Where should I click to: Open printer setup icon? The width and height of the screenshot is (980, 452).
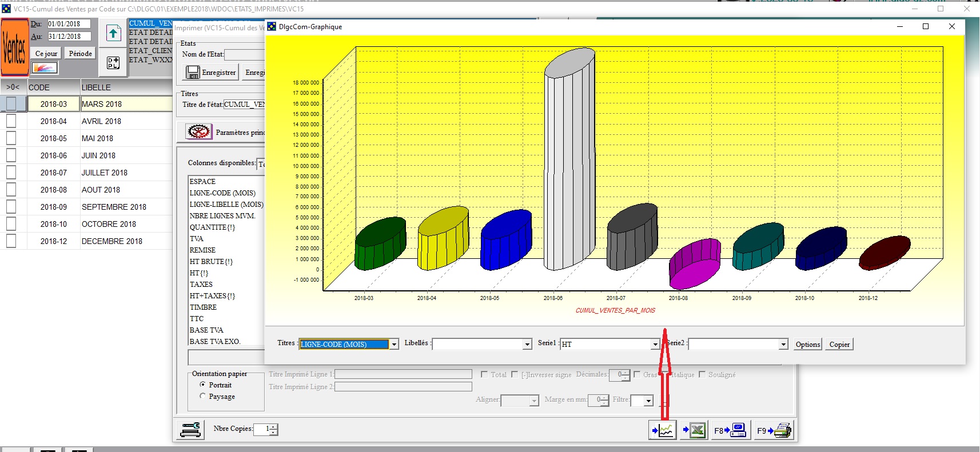[190, 430]
